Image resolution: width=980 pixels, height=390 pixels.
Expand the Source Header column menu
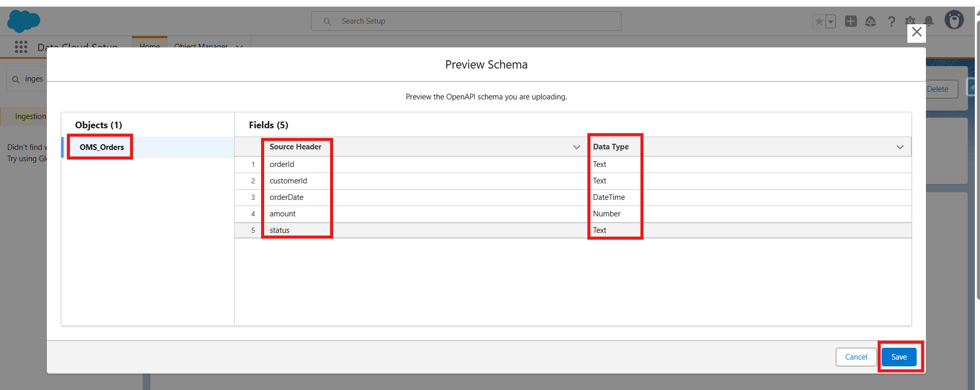pyautogui.click(x=576, y=147)
